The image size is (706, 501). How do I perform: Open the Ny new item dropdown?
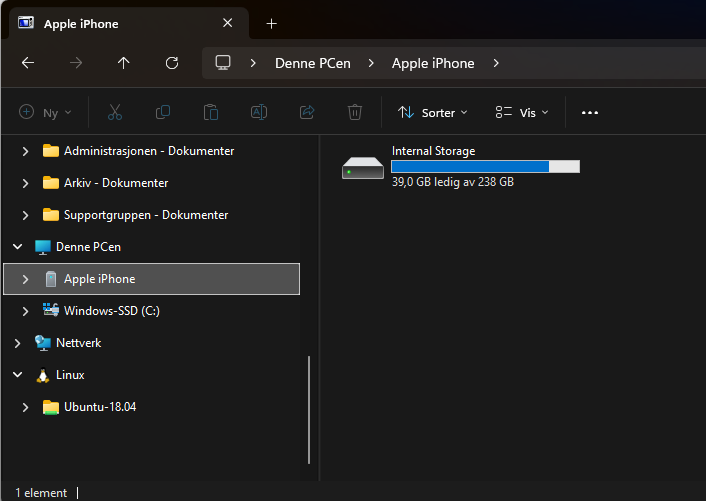click(x=45, y=113)
